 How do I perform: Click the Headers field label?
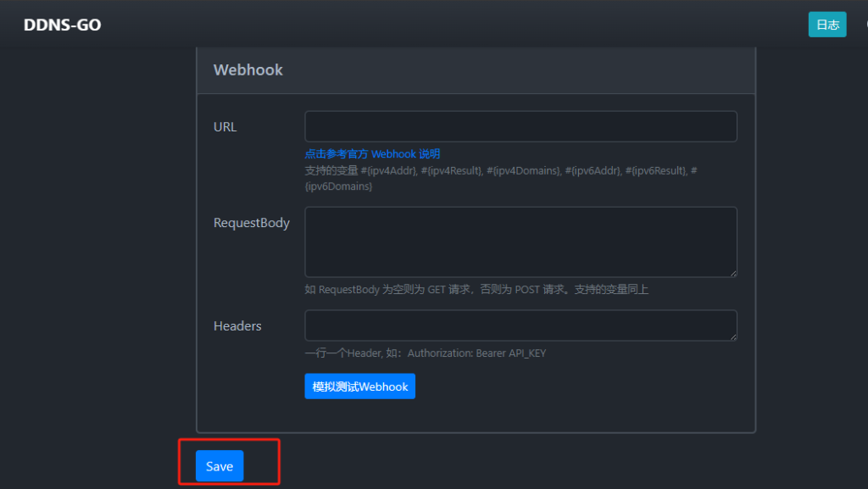pyautogui.click(x=237, y=325)
